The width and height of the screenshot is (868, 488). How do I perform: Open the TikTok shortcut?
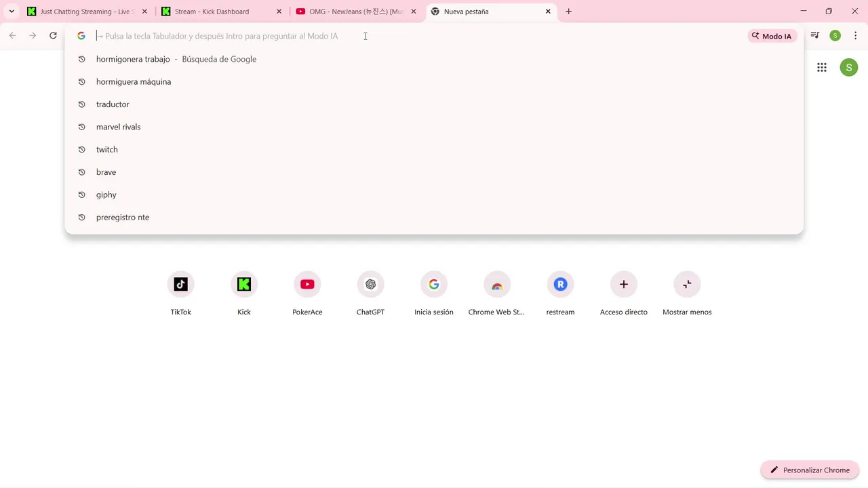[180, 285]
